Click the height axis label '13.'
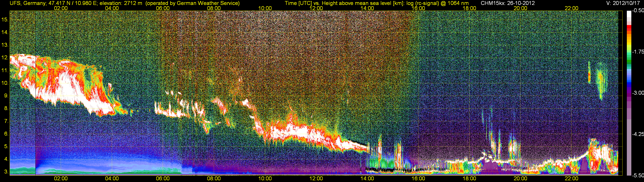644x182 pixels. 5,45
